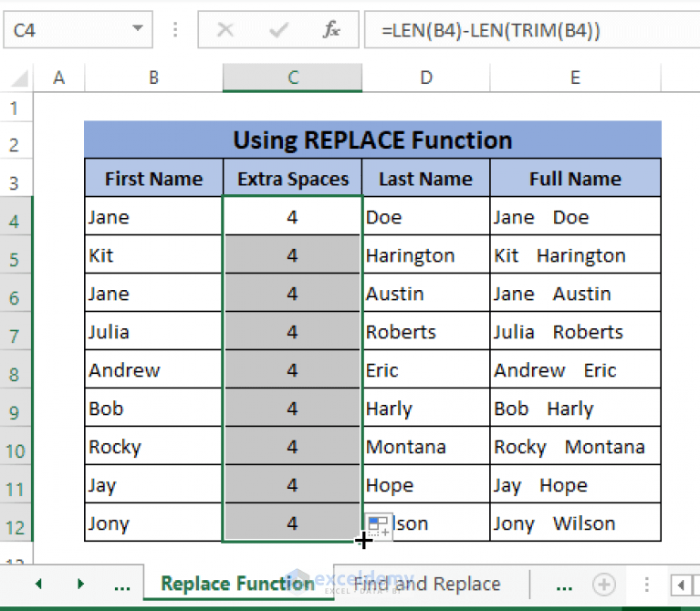700x611 pixels.
Task: Select column B header
Action: (x=153, y=78)
